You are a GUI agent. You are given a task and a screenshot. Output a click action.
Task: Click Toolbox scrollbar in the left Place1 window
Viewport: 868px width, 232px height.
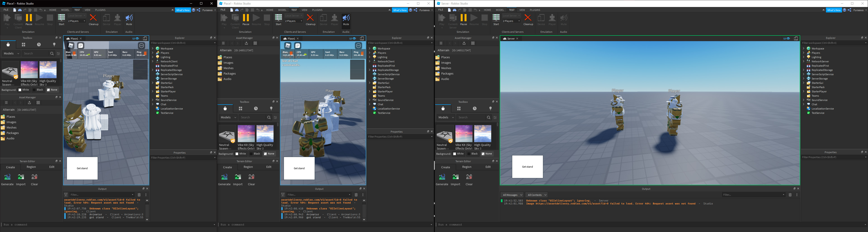[x=61, y=61]
